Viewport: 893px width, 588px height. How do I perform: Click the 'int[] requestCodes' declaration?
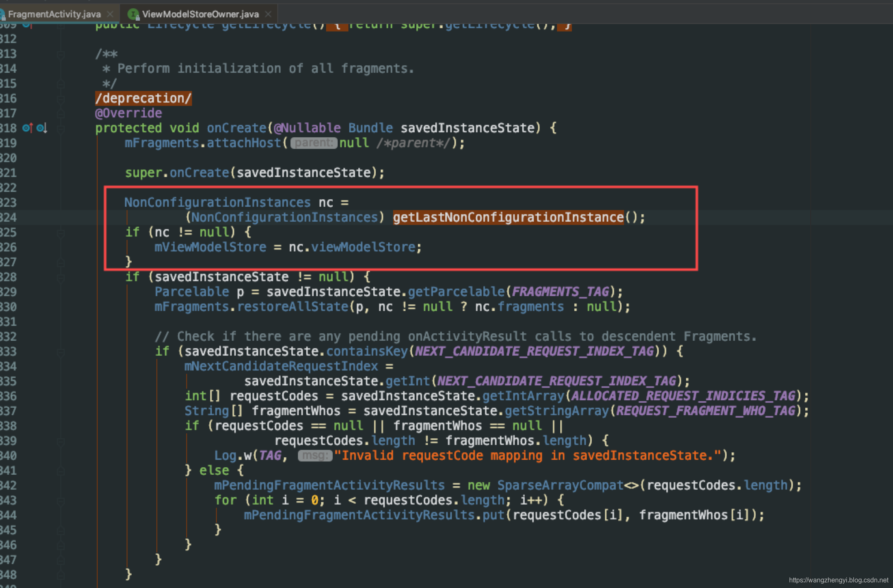tap(251, 396)
